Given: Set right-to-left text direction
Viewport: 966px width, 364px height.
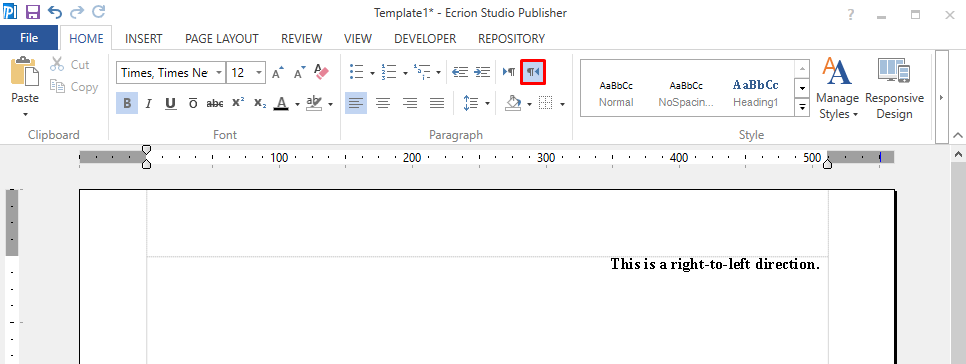Looking at the screenshot, I should tap(533, 72).
